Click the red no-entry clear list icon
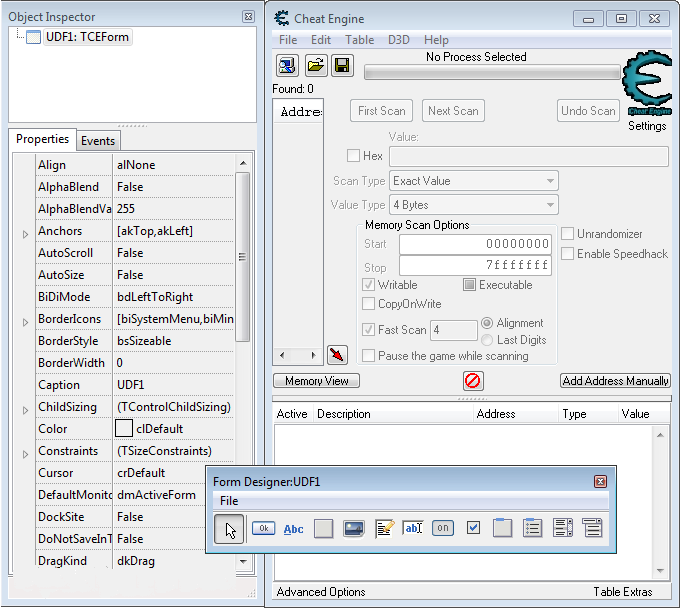680x608 pixels. (473, 381)
